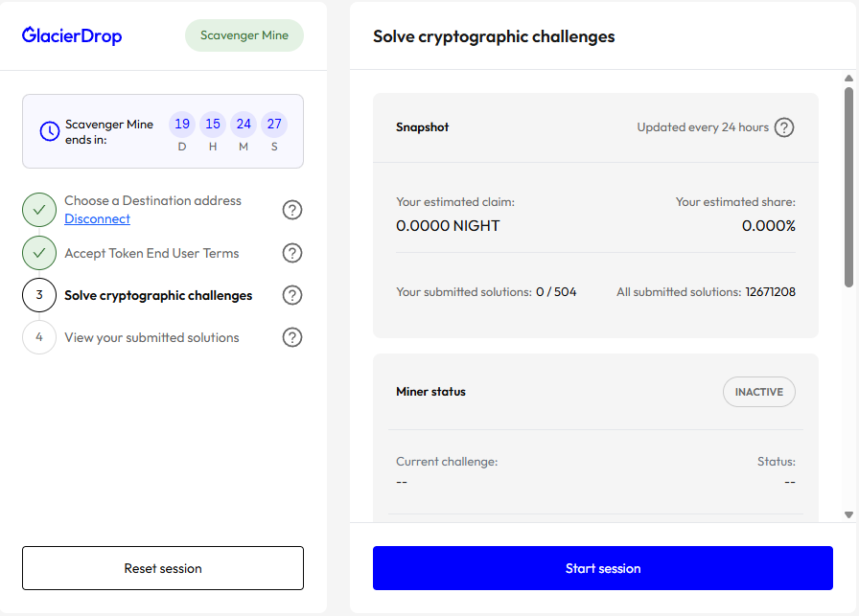The height and width of the screenshot is (616, 859).
Task: Open the Snapshot update info help icon
Action: tap(784, 127)
